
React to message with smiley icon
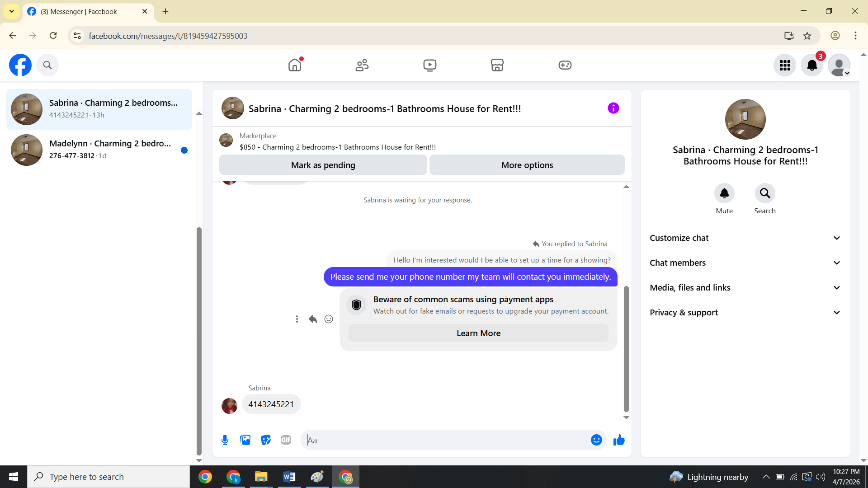click(329, 319)
